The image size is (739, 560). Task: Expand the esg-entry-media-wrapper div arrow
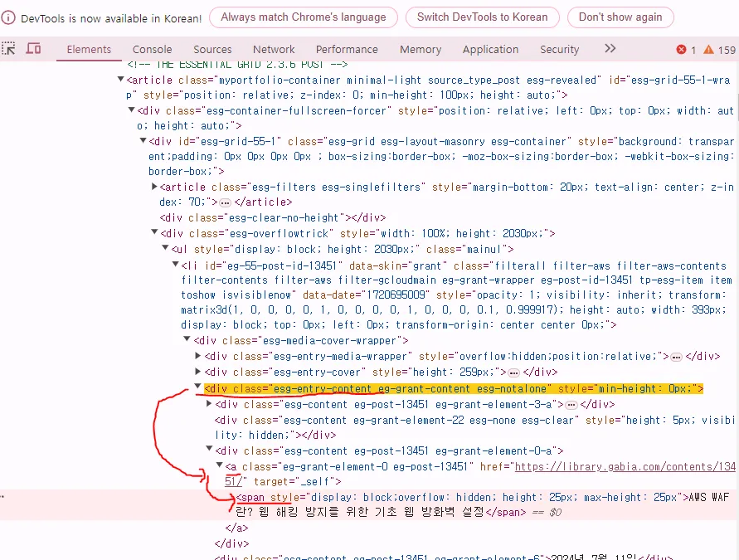pos(198,355)
